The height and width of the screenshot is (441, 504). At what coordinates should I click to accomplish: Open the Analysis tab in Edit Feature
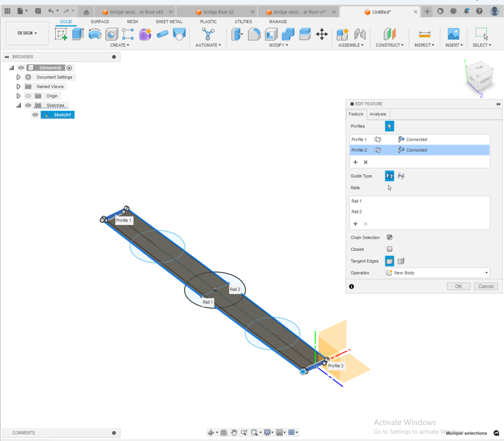(x=377, y=114)
